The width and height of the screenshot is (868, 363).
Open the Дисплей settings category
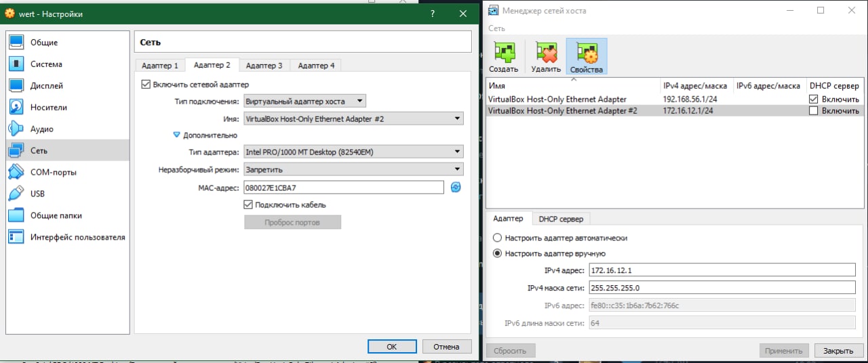(x=68, y=85)
